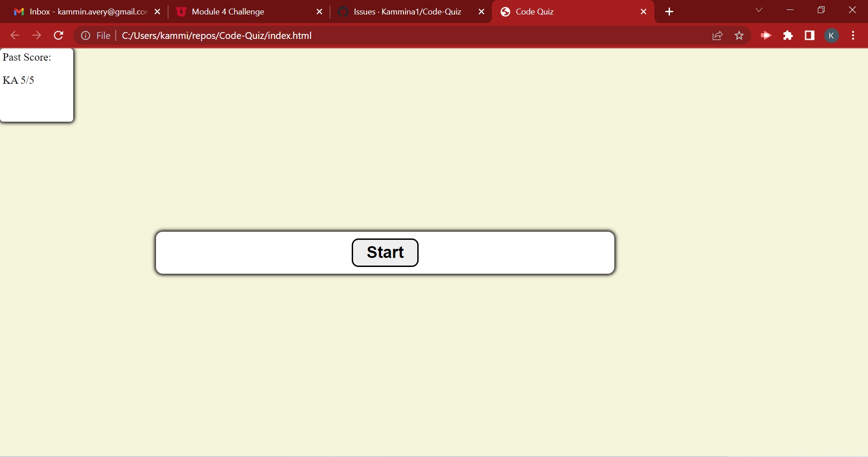Image resolution: width=868 pixels, height=457 pixels.
Task: Open the Chrome three-dot menu
Action: [854, 36]
